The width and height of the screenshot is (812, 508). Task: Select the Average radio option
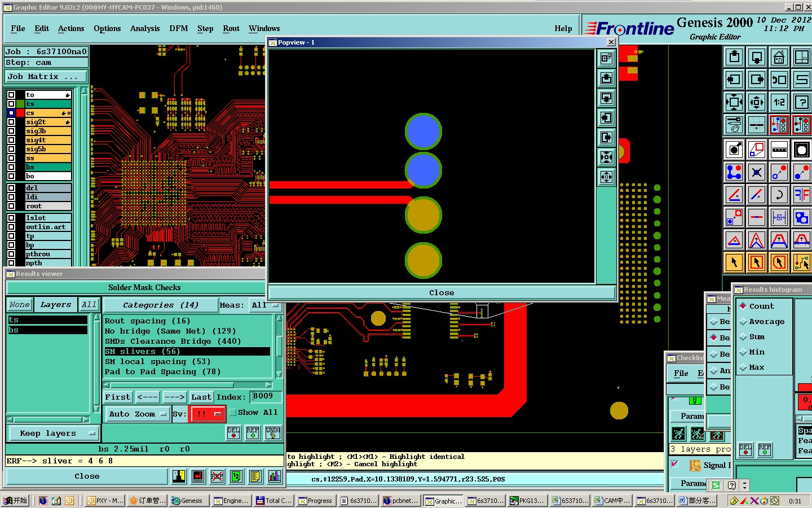coord(743,322)
